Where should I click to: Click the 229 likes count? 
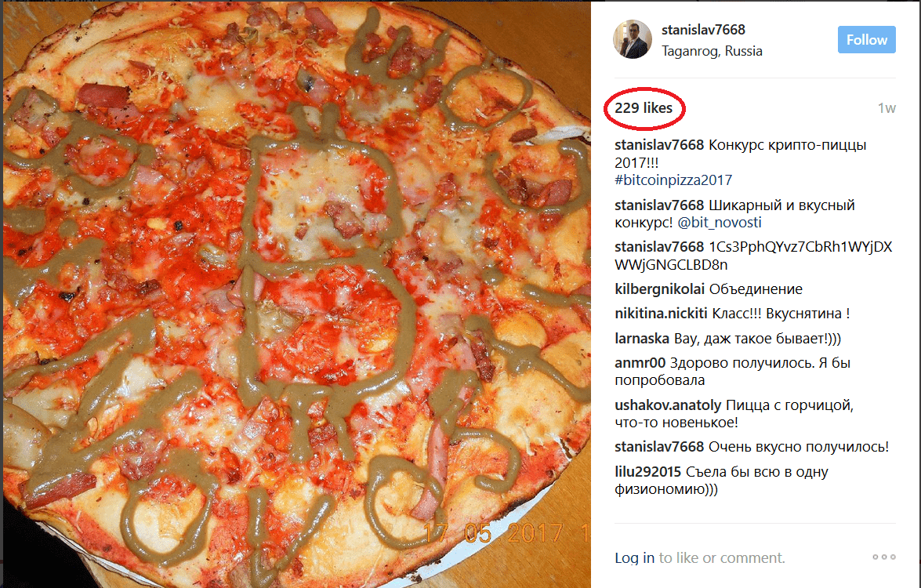pyautogui.click(x=644, y=108)
